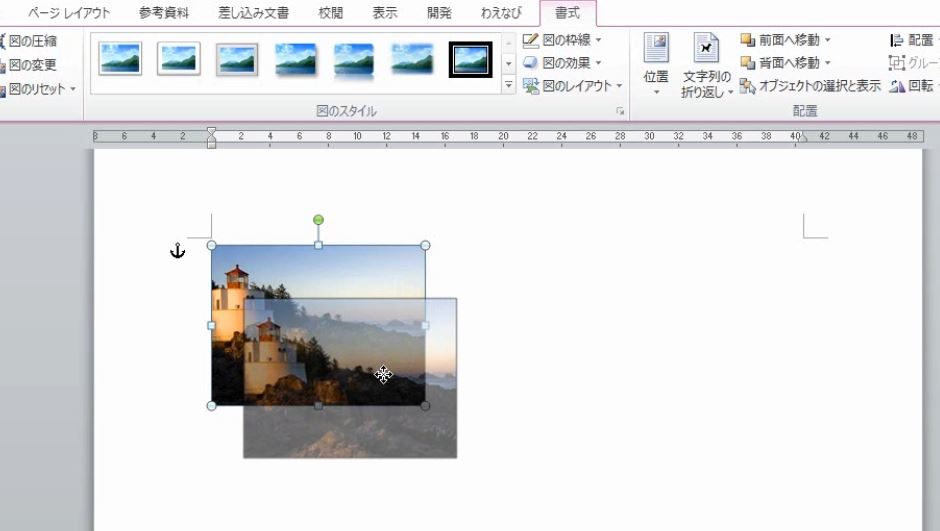Switch to the 開発 tab
Image resolution: width=940 pixels, height=531 pixels.
point(439,13)
